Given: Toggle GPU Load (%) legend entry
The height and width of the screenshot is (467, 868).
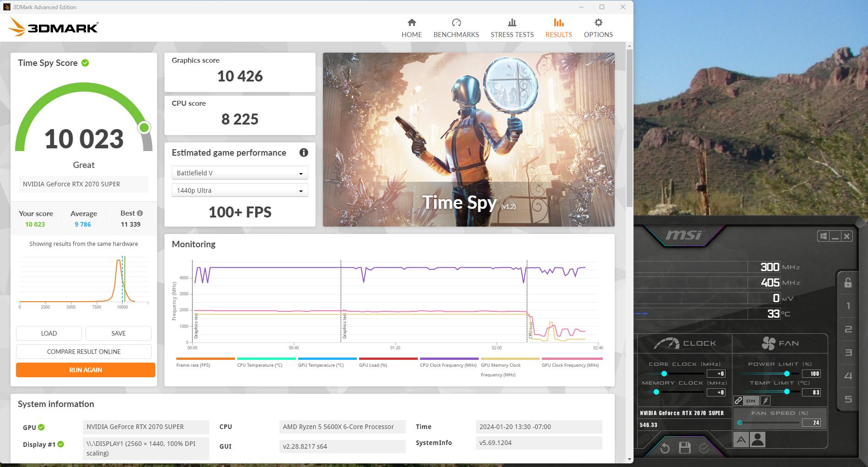Looking at the screenshot, I should pyautogui.click(x=388, y=363).
